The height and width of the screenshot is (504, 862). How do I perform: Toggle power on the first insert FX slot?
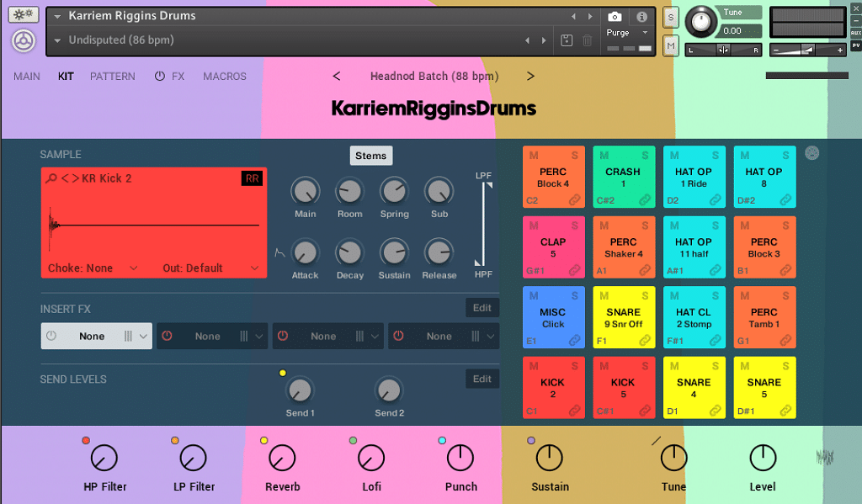pos(51,336)
